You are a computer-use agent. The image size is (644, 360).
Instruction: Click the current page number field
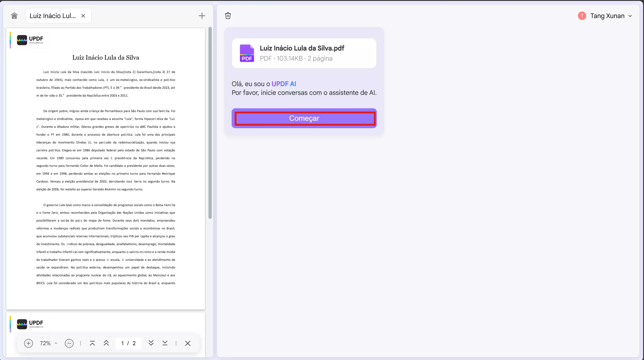(x=123, y=343)
